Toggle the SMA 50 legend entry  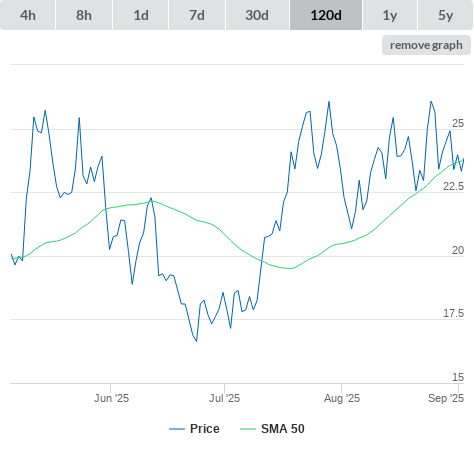click(x=272, y=429)
